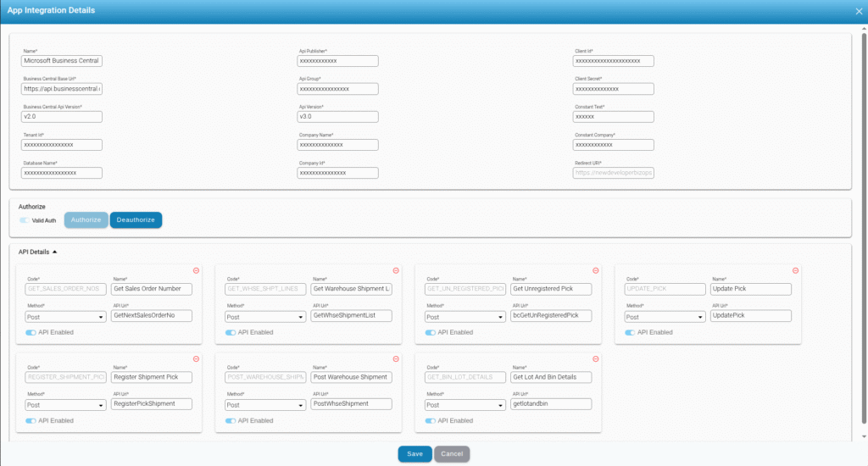Screen dimensions: 868x466
Task: Focus the Constant Text field
Action: [614, 117]
